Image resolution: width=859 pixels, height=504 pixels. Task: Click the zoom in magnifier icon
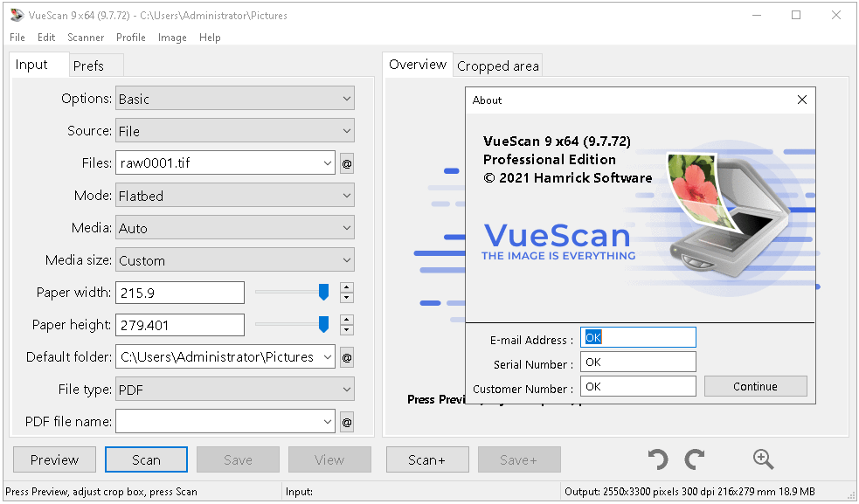763,459
